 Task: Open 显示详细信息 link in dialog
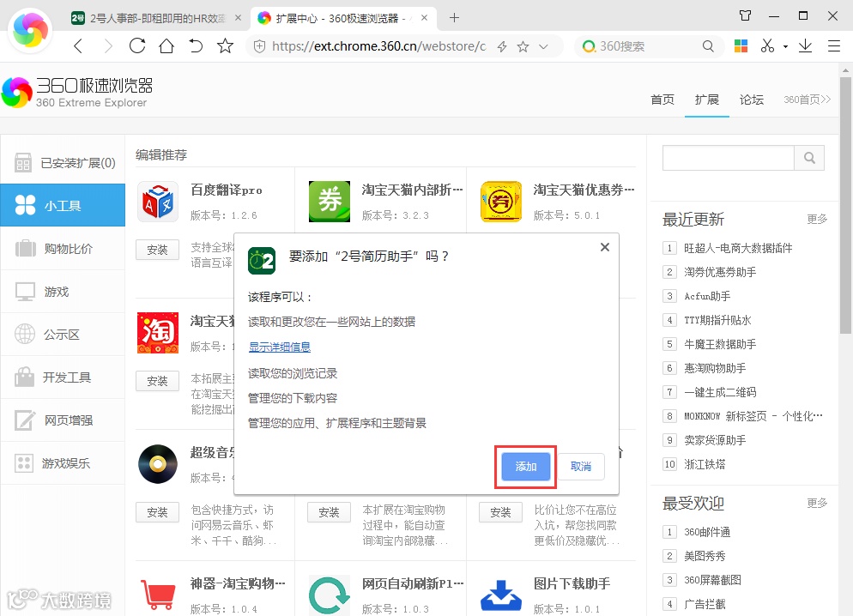click(x=280, y=347)
